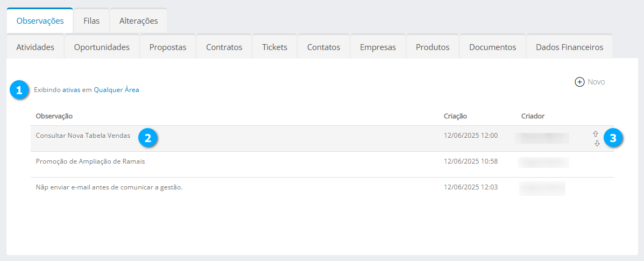644x261 pixels.
Task: View the Tickets tab
Action: point(274,47)
